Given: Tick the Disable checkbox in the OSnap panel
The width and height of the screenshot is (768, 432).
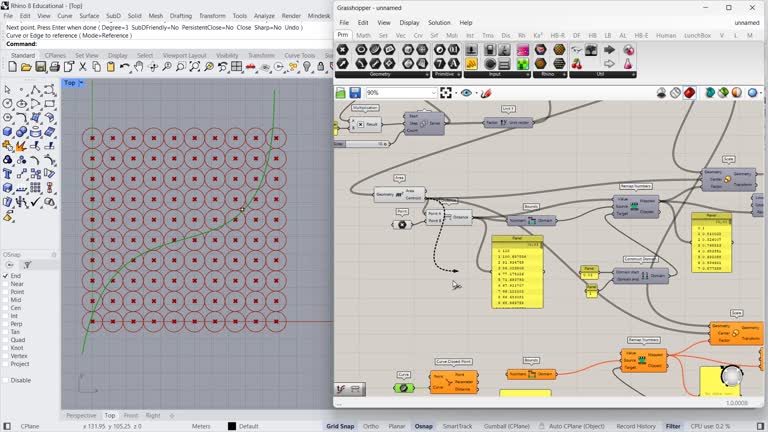Looking at the screenshot, I should [5, 380].
